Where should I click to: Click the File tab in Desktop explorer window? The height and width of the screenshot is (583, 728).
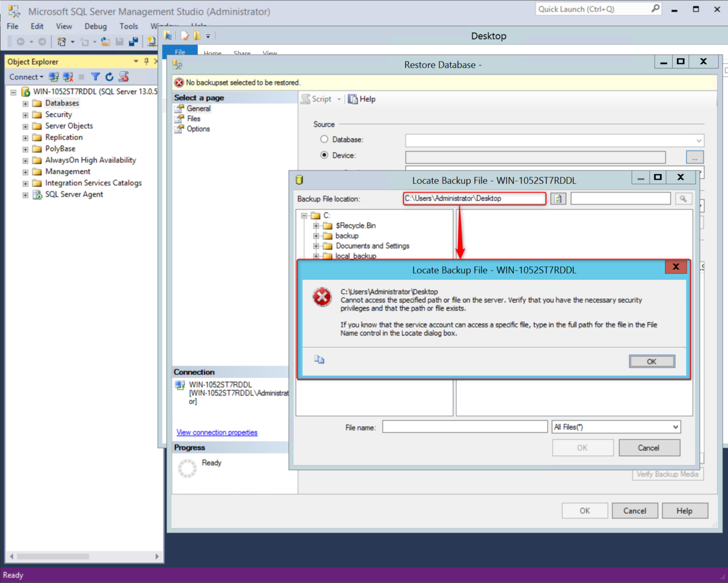point(180,52)
